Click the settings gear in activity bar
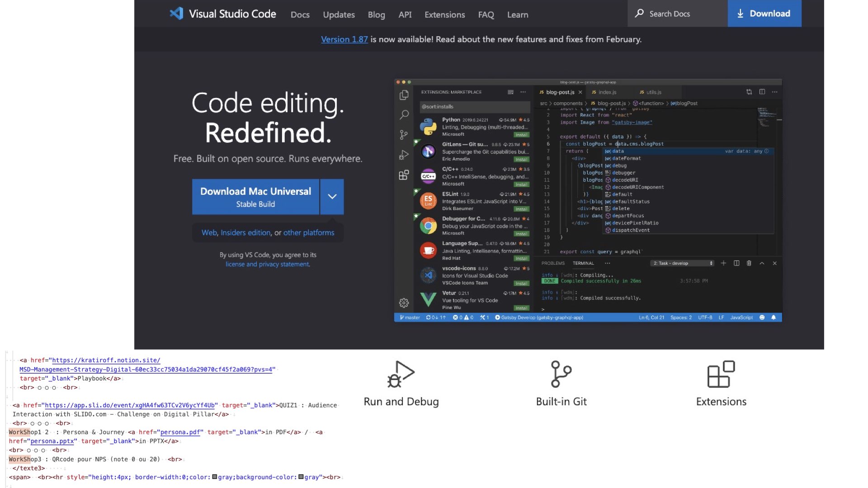The width and height of the screenshot is (868, 488). click(x=404, y=303)
